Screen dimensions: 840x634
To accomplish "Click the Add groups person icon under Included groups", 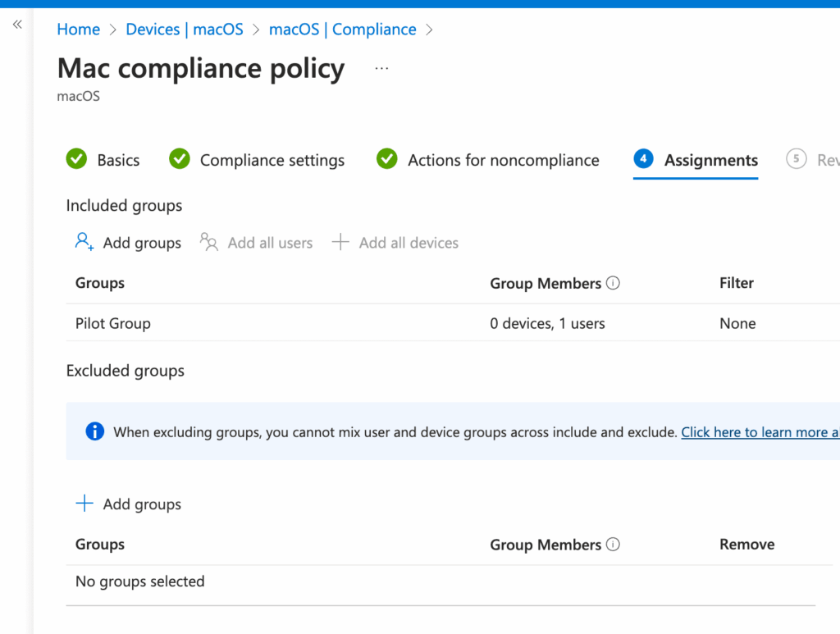I will click(x=83, y=242).
